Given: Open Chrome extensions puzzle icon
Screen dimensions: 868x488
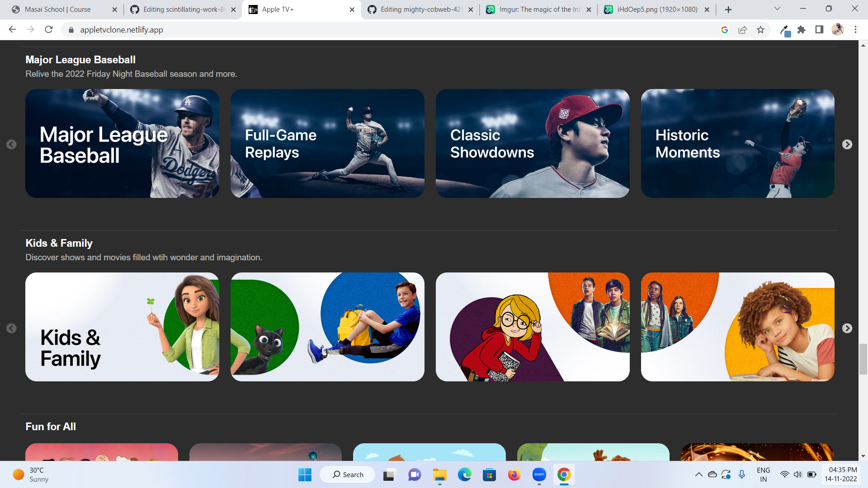Looking at the screenshot, I should (801, 30).
